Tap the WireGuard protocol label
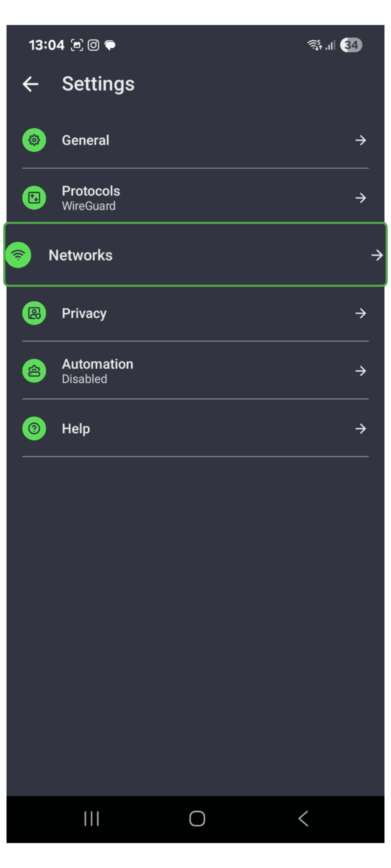The width and height of the screenshot is (391, 868). 89,206
